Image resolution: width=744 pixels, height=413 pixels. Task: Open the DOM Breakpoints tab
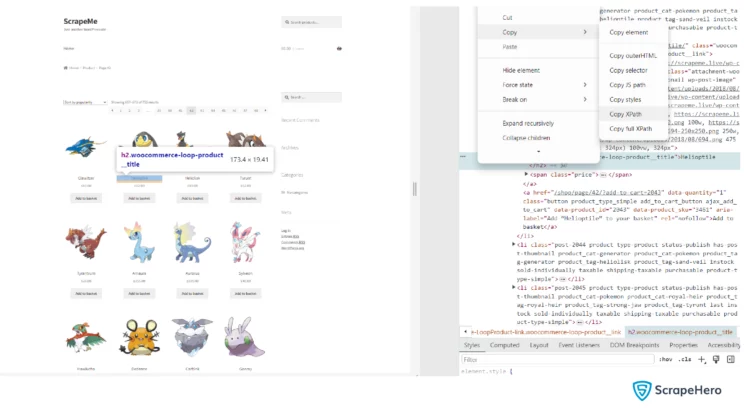click(634, 345)
